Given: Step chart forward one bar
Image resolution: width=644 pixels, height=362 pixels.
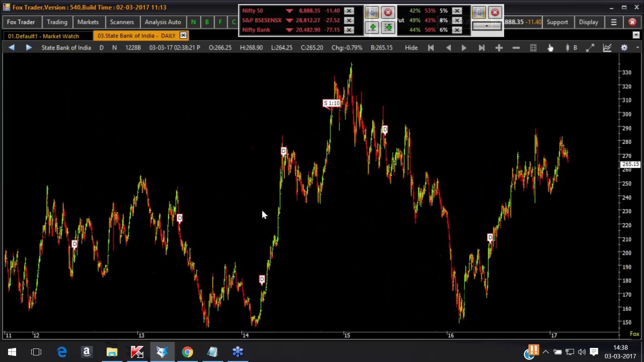Looking at the screenshot, I should pos(463,48).
